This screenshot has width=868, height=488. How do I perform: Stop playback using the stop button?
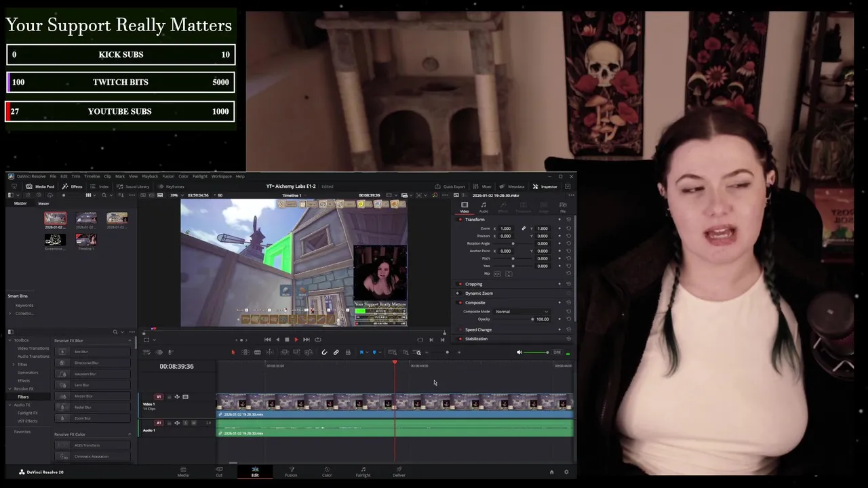(x=287, y=340)
